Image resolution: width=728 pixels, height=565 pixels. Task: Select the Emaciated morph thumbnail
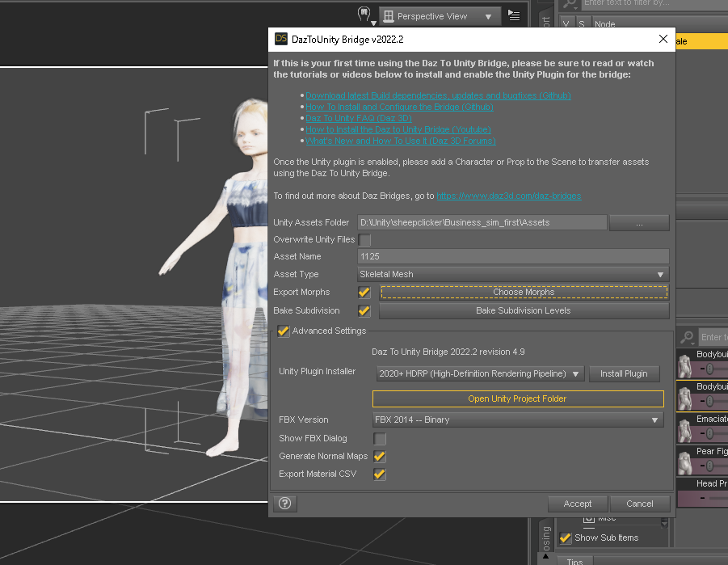pos(685,430)
